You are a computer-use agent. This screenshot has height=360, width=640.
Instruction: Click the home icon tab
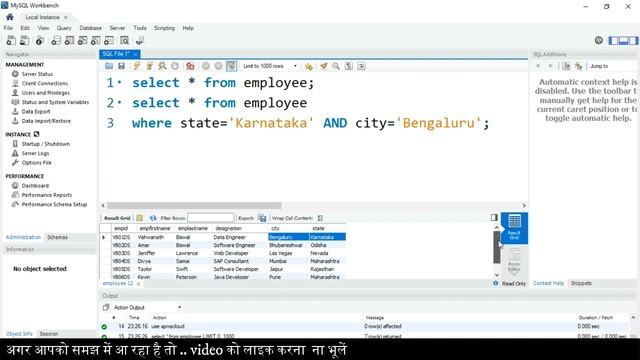(x=10, y=17)
